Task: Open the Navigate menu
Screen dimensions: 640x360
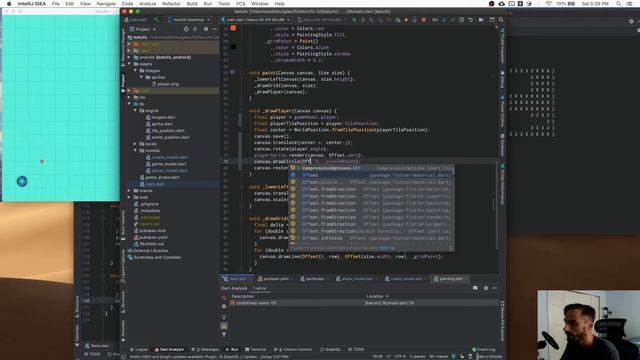Action: [106, 4]
